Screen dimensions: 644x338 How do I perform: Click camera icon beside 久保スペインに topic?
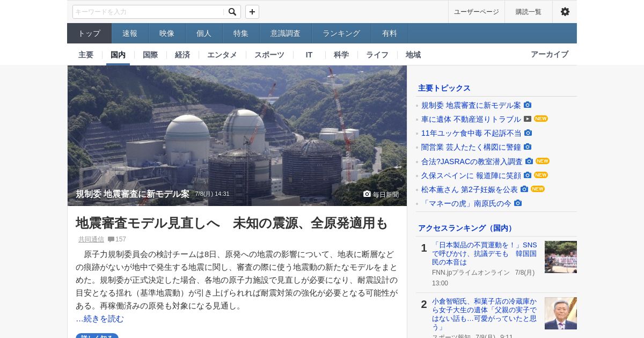[528, 175]
